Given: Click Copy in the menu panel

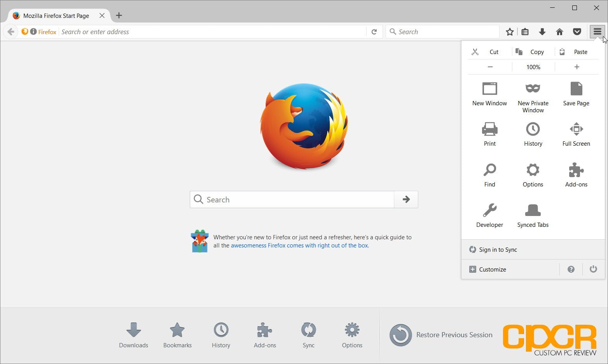Looking at the screenshot, I should tap(533, 52).
